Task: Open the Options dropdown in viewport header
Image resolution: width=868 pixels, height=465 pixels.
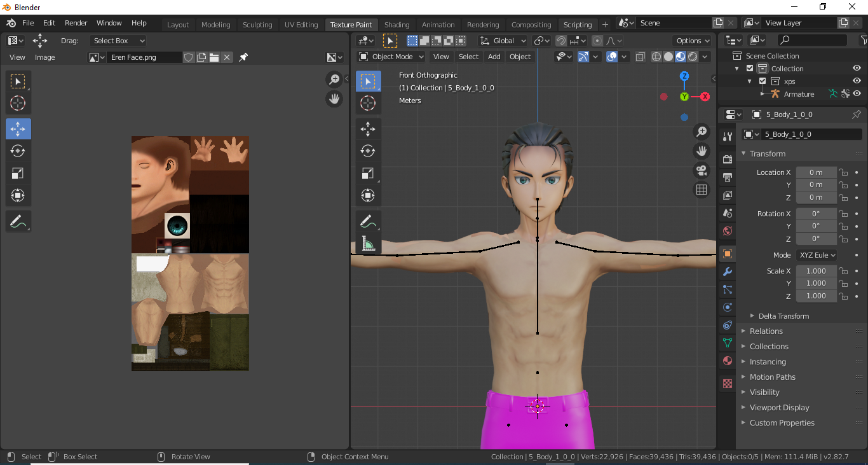Action: 692,41
